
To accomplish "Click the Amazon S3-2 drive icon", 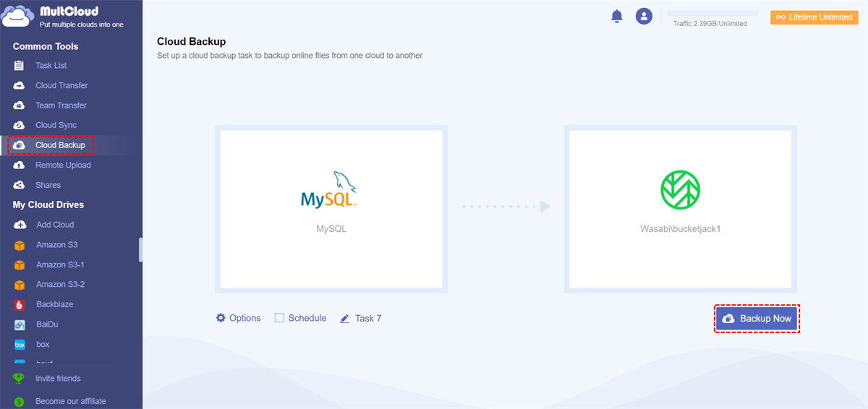I will click(20, 285).
